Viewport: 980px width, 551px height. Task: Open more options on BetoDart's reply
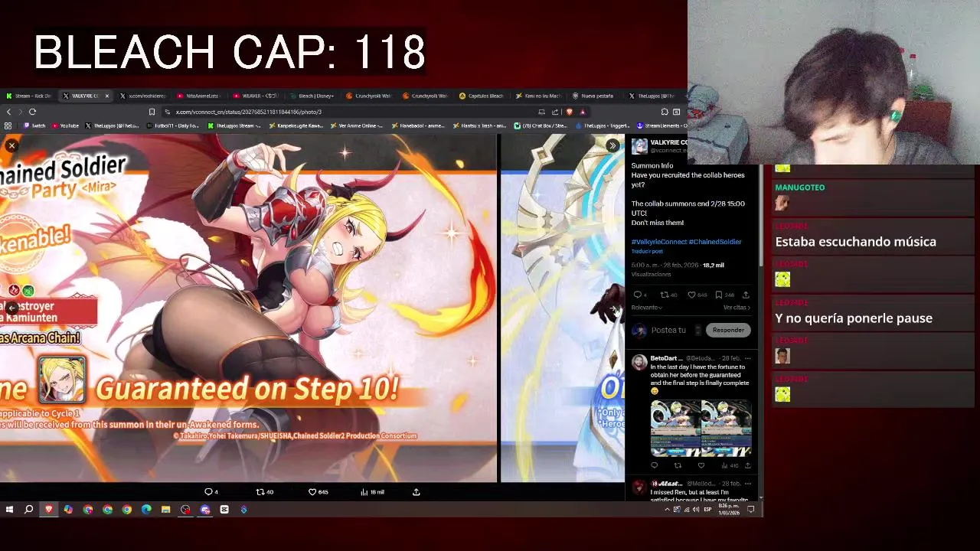pos(748,358)
